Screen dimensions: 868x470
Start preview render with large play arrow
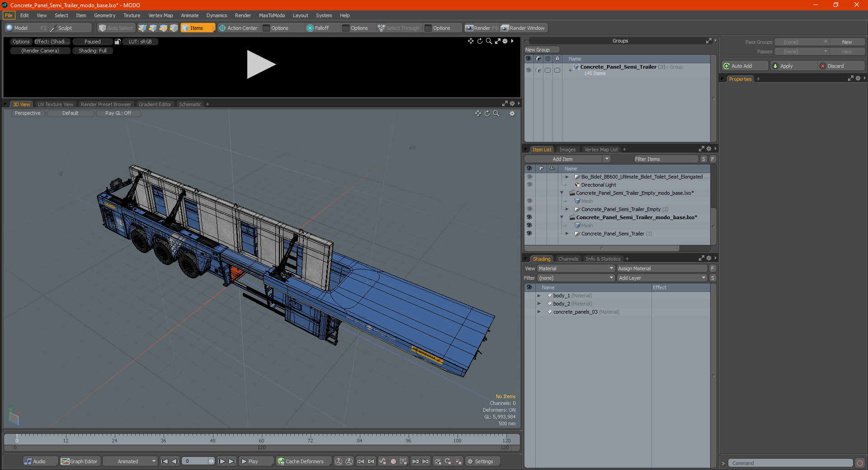coord(261,65)
